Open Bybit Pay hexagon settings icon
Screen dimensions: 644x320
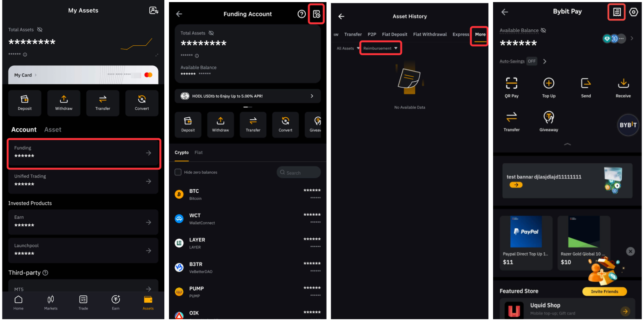(x=634, y=12)
